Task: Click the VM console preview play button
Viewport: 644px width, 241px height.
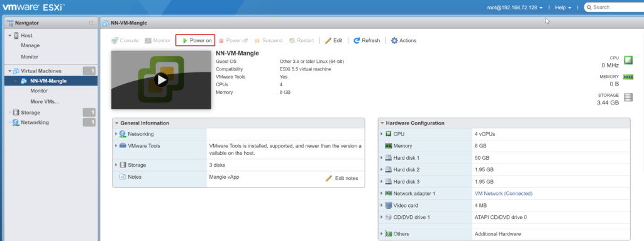Action: tap(161, 80)
